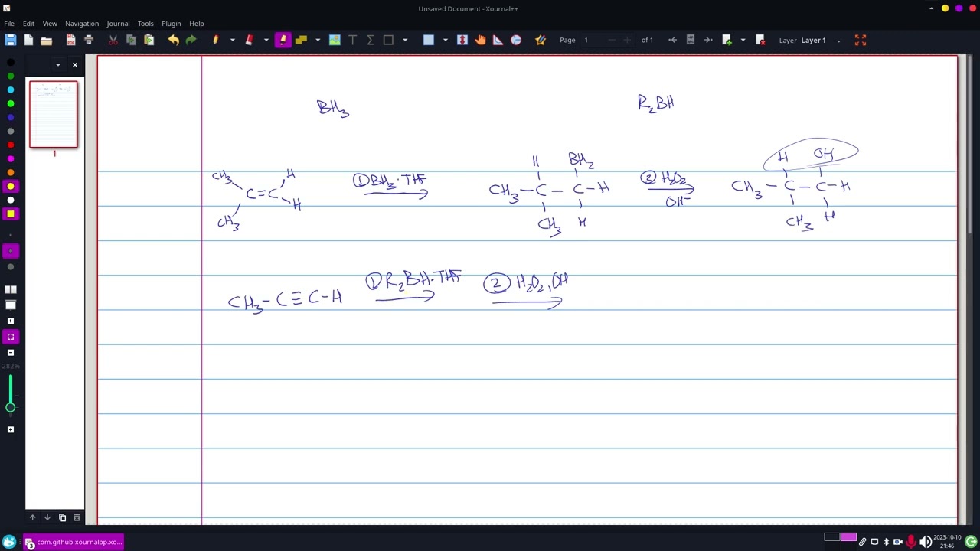Toggle the highlighted zoom fit button

click(x=10, y=336)
